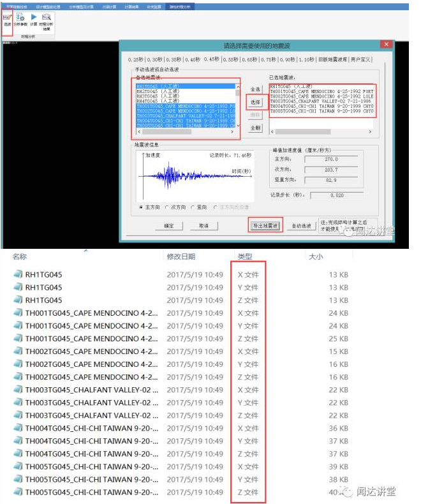Click file icon of RH1TG045 Z 文件

pos(18,300)
